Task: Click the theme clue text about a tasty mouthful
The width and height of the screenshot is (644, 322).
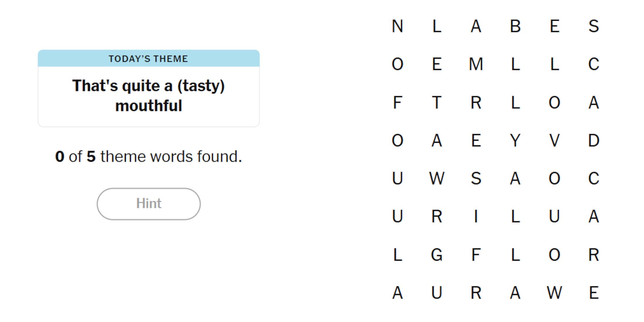Action: [x=149, y=96]
